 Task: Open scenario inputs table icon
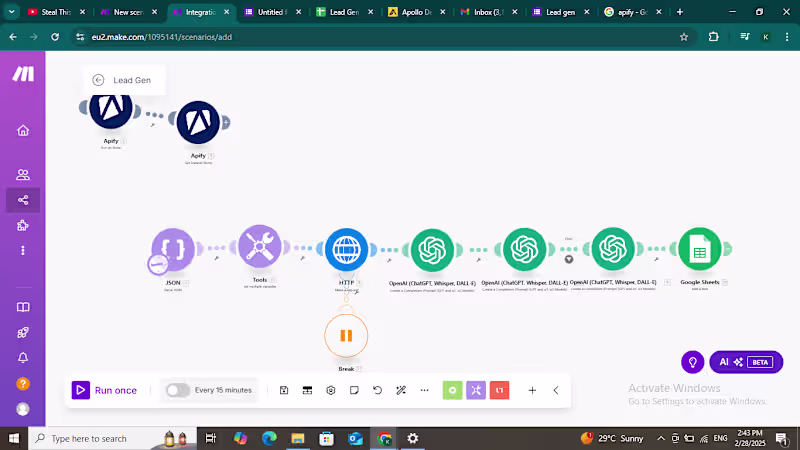[x=307, y=390]
